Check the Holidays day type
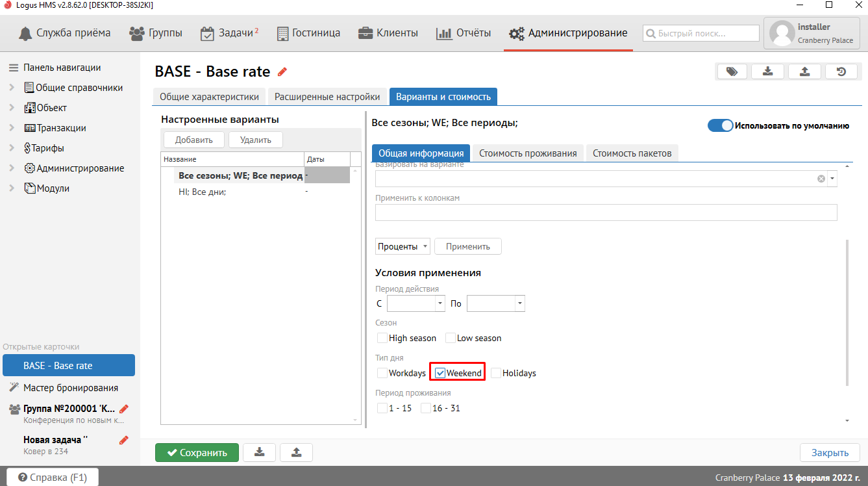868x486 pixels. pyautogui.click(x=496, y=373)
